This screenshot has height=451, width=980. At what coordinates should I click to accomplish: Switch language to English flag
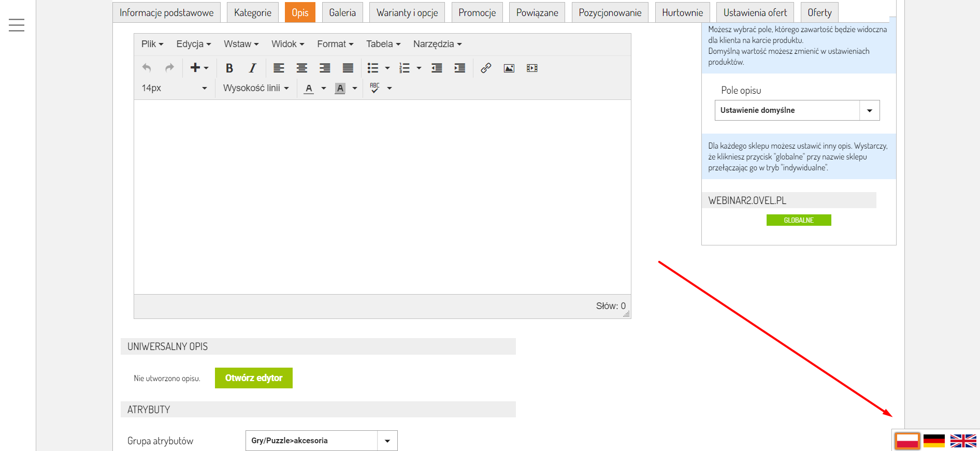(963, 441)
